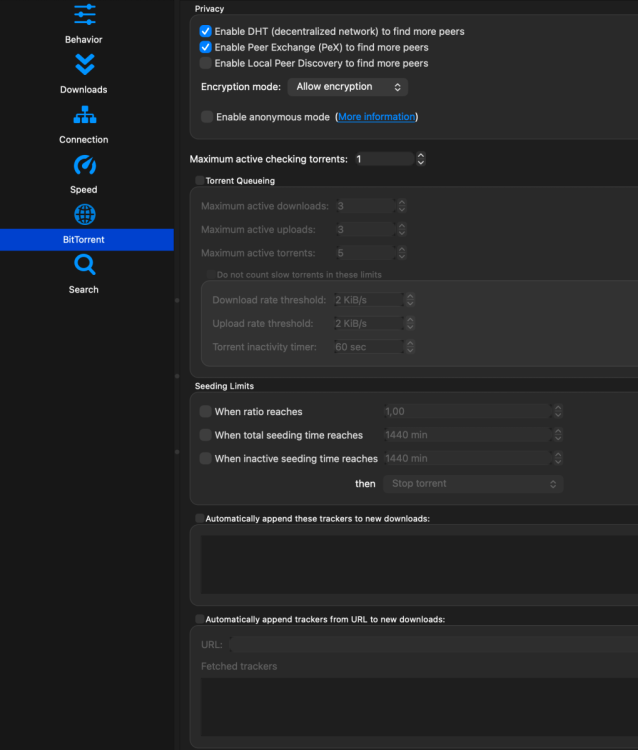Click the maximum active checking torrents stepper
The height and width of the screenshot is (750, 638).
coord(421,159)
